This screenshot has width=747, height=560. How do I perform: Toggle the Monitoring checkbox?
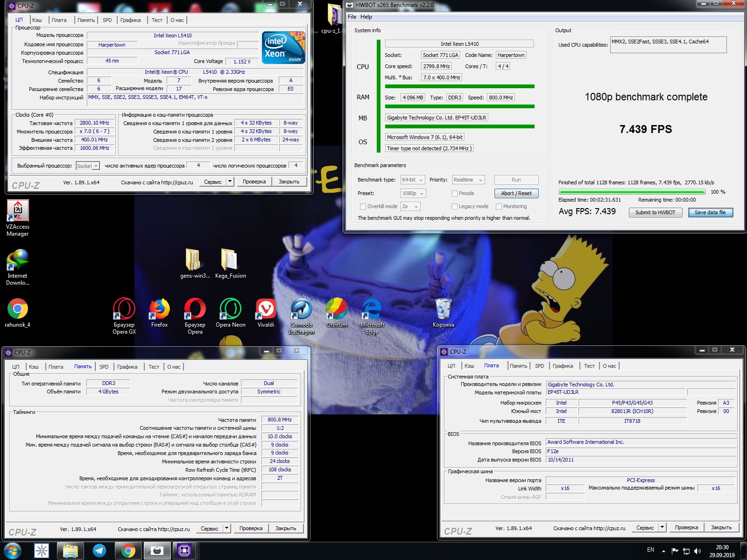(499, 206)
